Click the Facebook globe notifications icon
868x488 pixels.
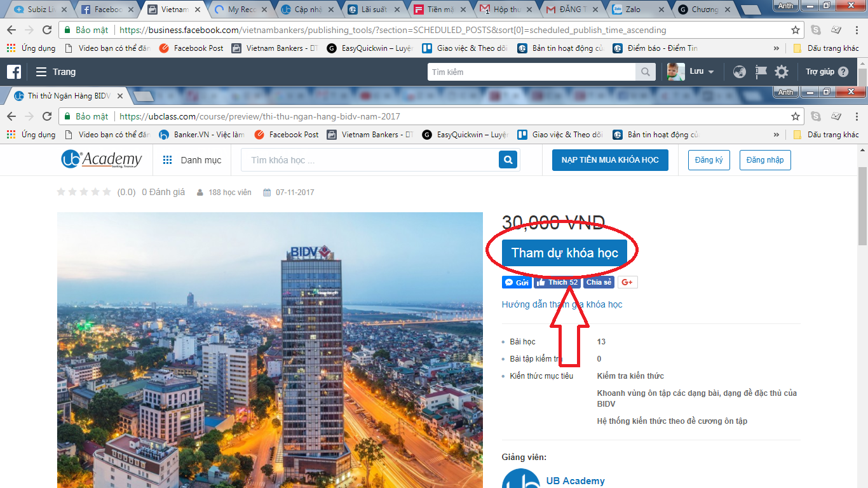coord(739,72)
